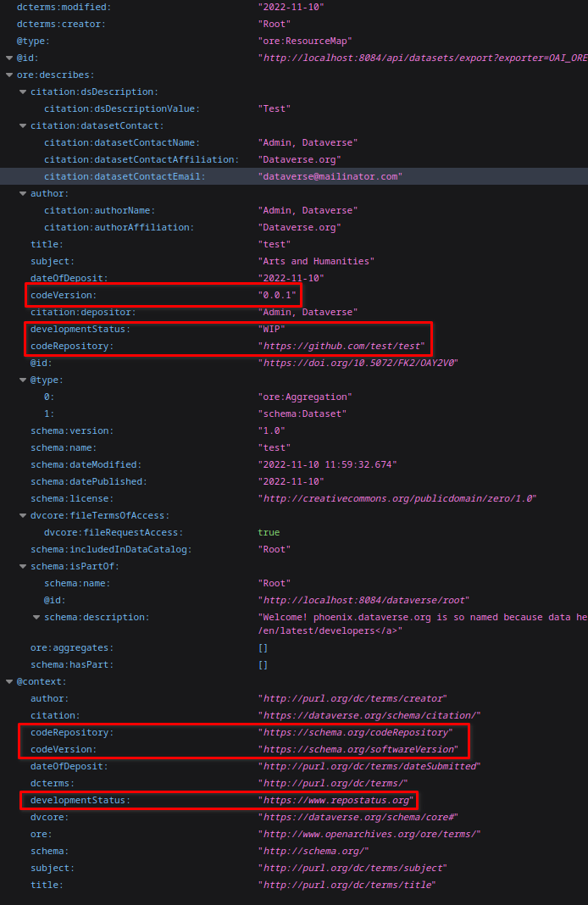Select the empty schema:hasPart array row
Screen dimensions: 588x905
[294, 665]
